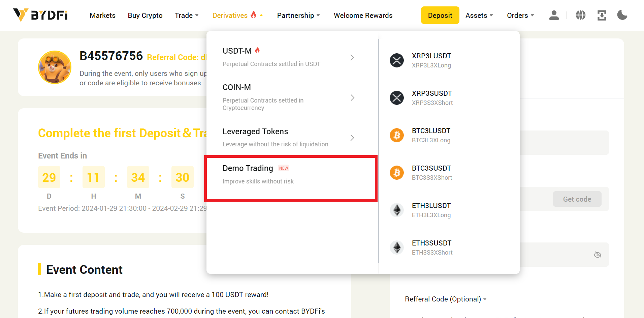Click the NEW badge on Demo Trading
The width and height of the screenshot is (644, 318).
coord(284,168)
